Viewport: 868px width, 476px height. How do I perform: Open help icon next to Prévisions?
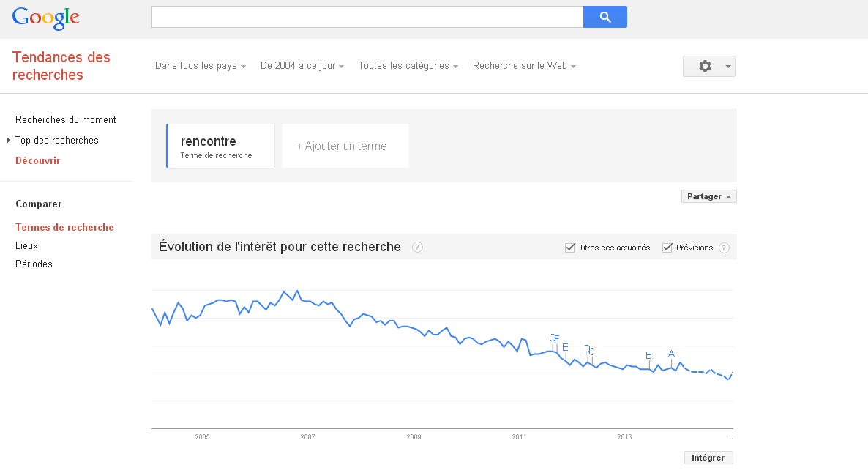724,248
